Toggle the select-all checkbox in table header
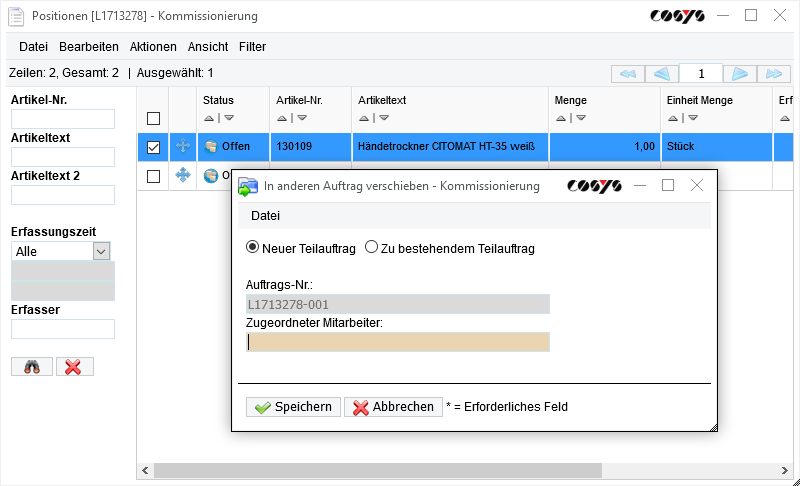 [x=153, y=118]
